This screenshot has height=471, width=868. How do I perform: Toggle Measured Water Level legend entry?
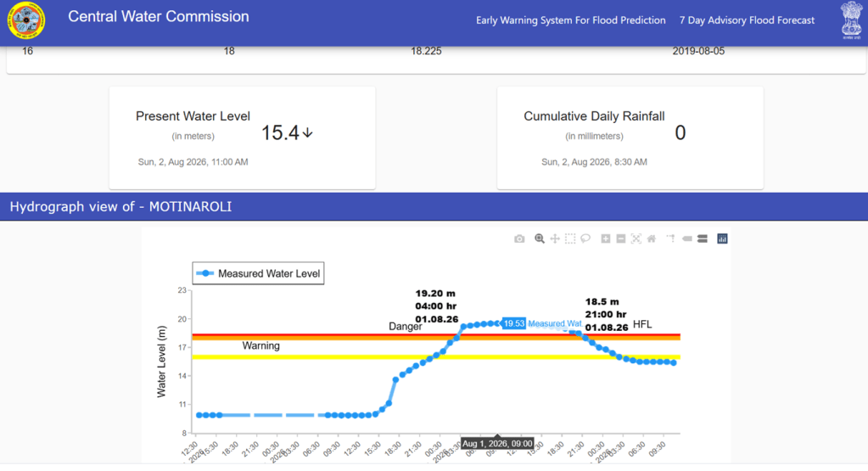pyautogui.click(x=259, y=273)
